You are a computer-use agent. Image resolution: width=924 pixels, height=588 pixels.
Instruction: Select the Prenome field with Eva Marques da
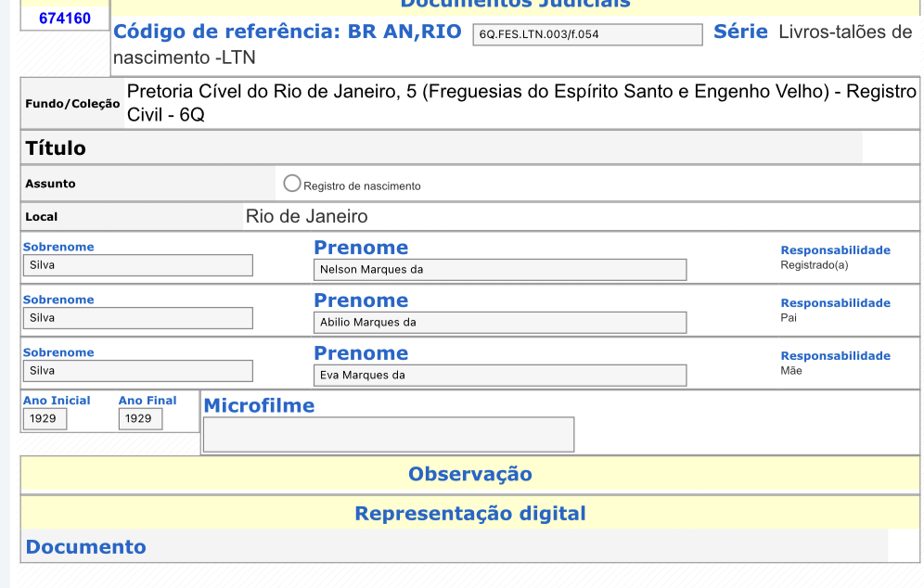pos(500,376)
